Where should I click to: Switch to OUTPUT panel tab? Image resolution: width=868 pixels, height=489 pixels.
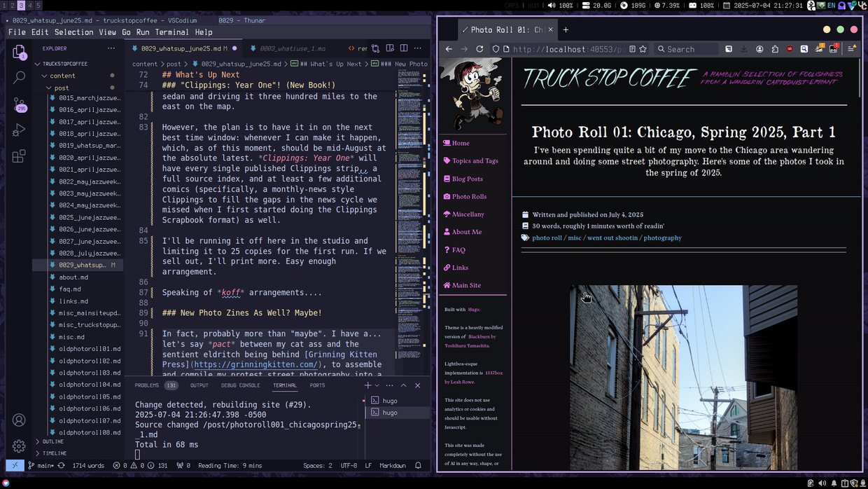[x=199, y=385]
